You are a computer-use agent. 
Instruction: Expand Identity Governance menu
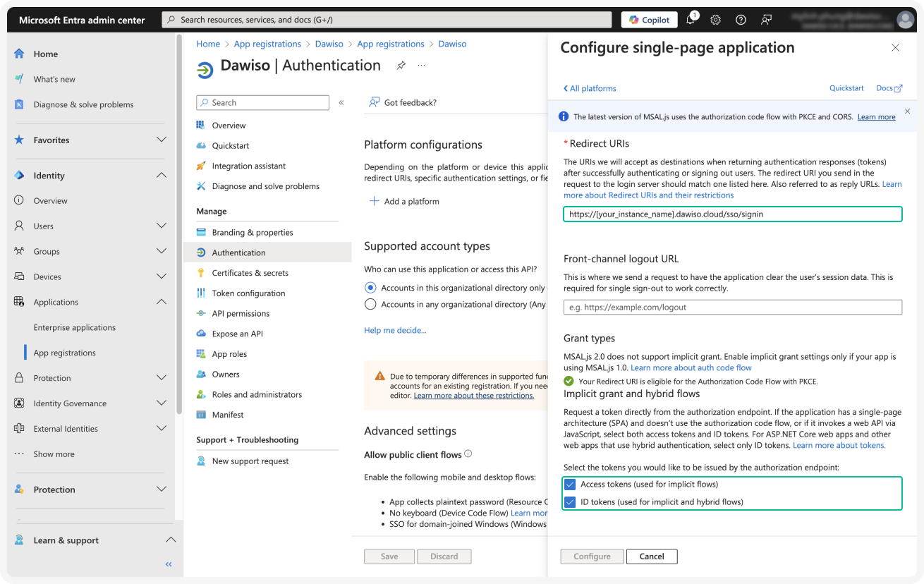(162, 403)
